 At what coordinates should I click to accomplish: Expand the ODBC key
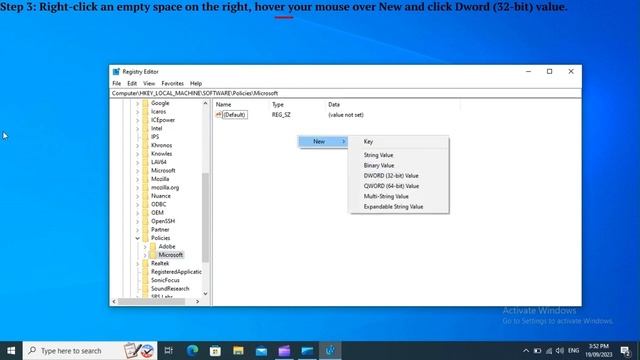pyautogui.click(x=138, y=204)
